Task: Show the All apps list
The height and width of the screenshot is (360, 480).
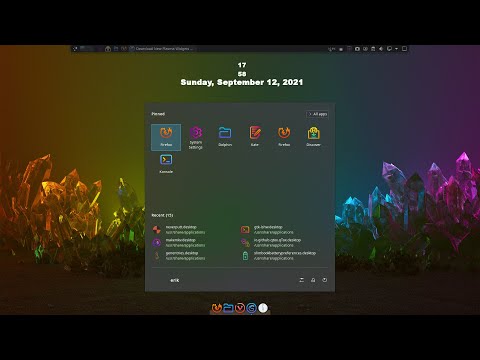Action: tap(318, 114)
